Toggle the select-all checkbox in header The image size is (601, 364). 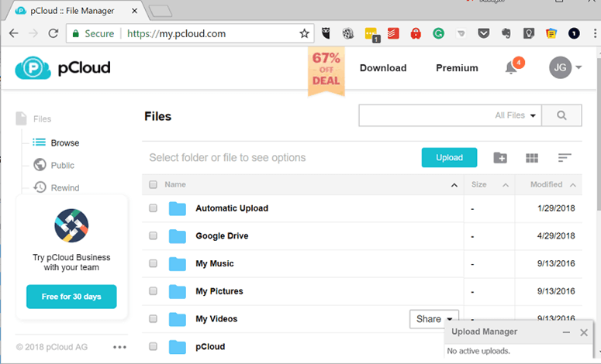(x=153, y=184)
